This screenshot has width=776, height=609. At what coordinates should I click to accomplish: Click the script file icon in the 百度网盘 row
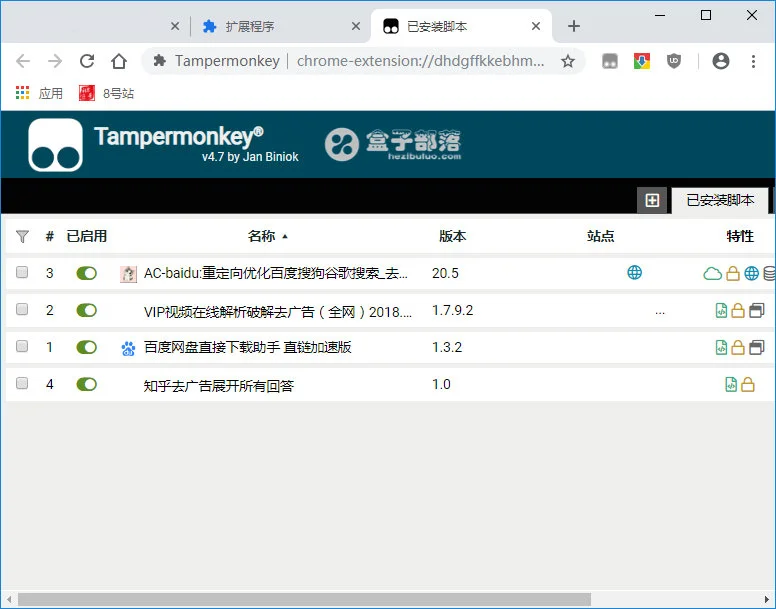tap(722, 347)
